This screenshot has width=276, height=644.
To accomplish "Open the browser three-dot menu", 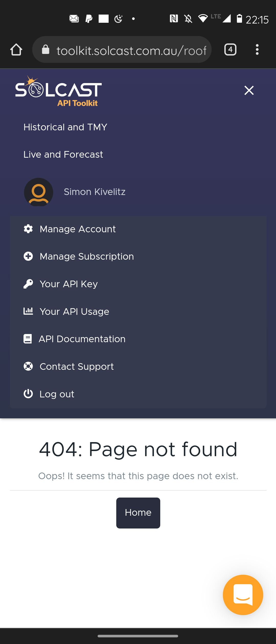I will [257, 50].
